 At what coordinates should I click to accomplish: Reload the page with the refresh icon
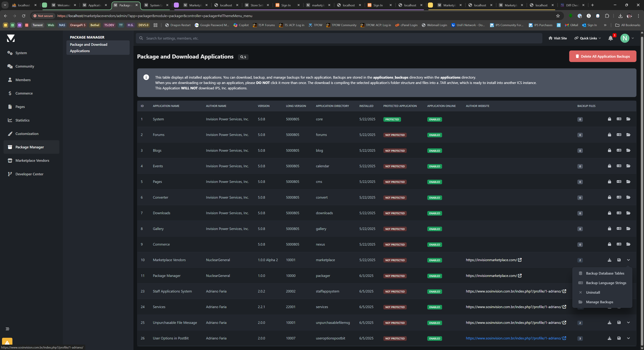point(23,16)
